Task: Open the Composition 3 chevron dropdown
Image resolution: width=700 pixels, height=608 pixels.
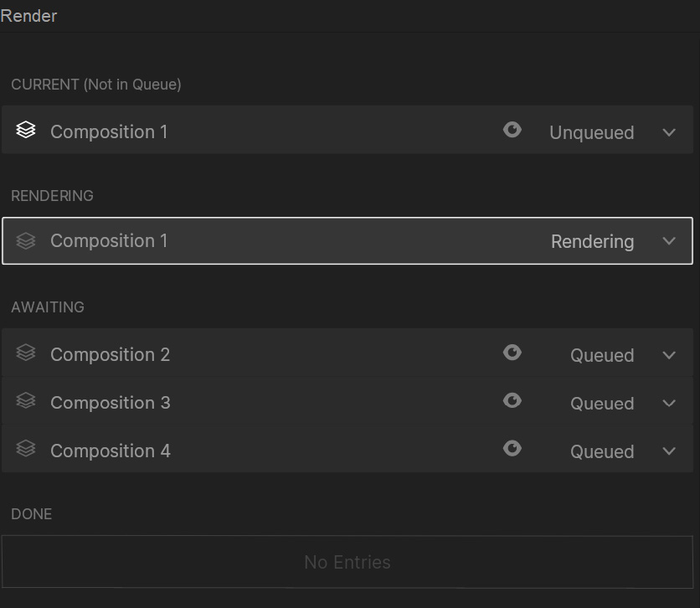Action: tap(669, 403)
